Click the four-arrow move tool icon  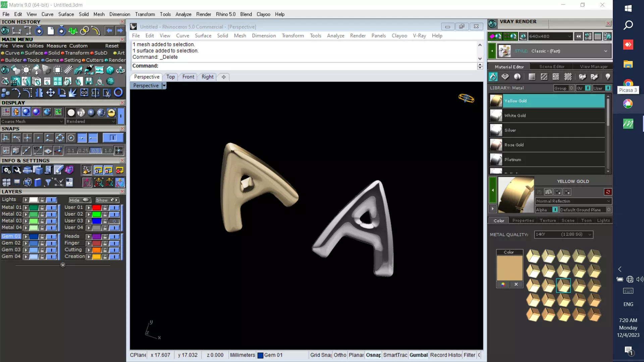(50, 93)
